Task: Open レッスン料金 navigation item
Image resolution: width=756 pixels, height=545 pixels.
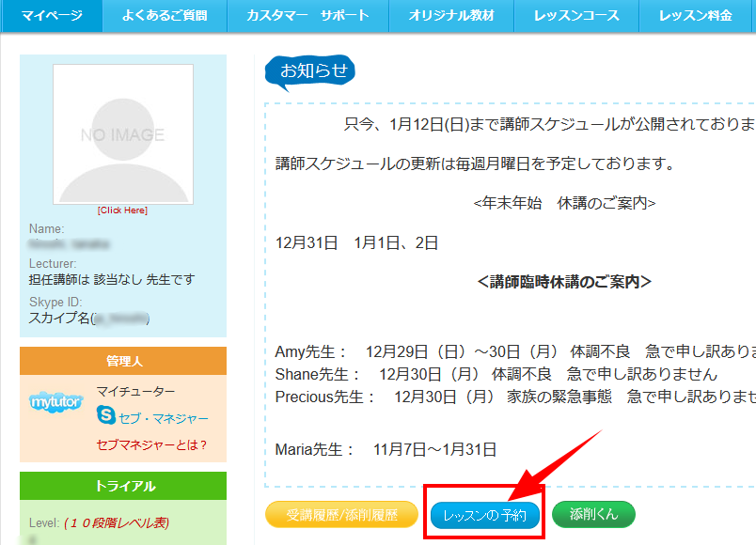Action: 697,15
